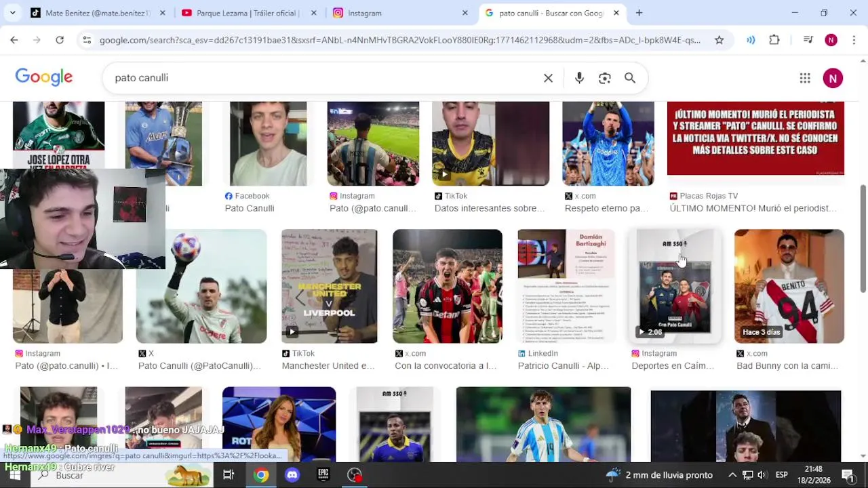Open Instagram result Deportes en Caím
Viewport: 868px width, 488px height.
click(673, 365)
